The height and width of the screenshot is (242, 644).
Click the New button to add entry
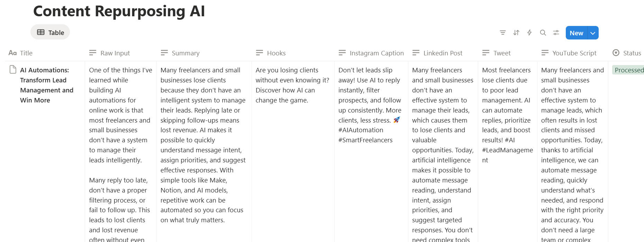(x=576, y=33)
